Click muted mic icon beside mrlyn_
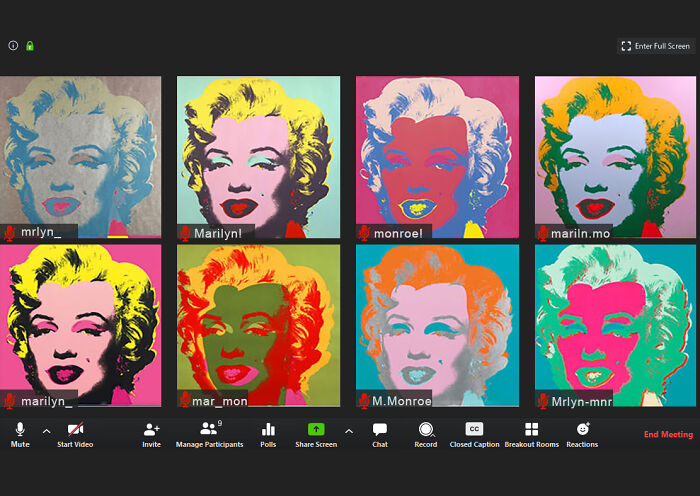 click(9, 233)
